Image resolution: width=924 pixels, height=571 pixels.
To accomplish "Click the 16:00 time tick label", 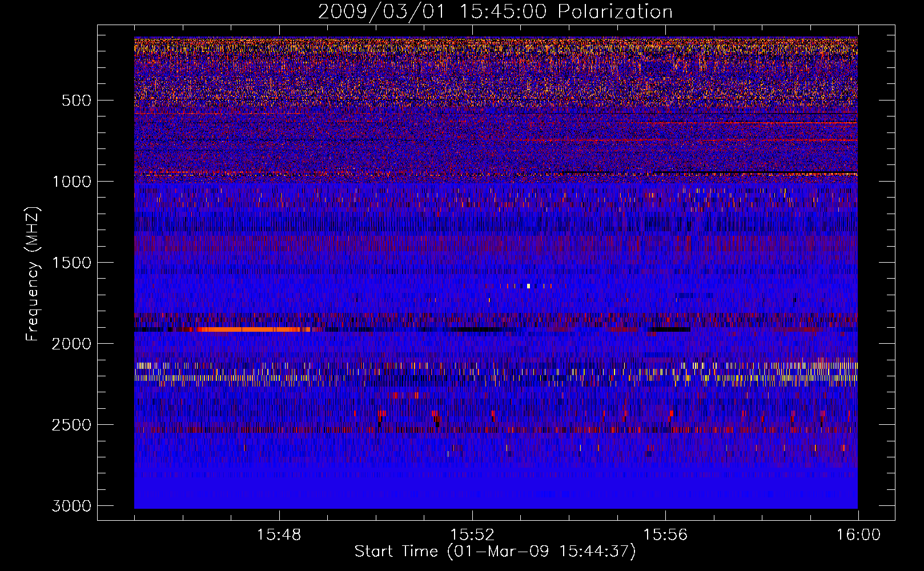I will 858,535.
